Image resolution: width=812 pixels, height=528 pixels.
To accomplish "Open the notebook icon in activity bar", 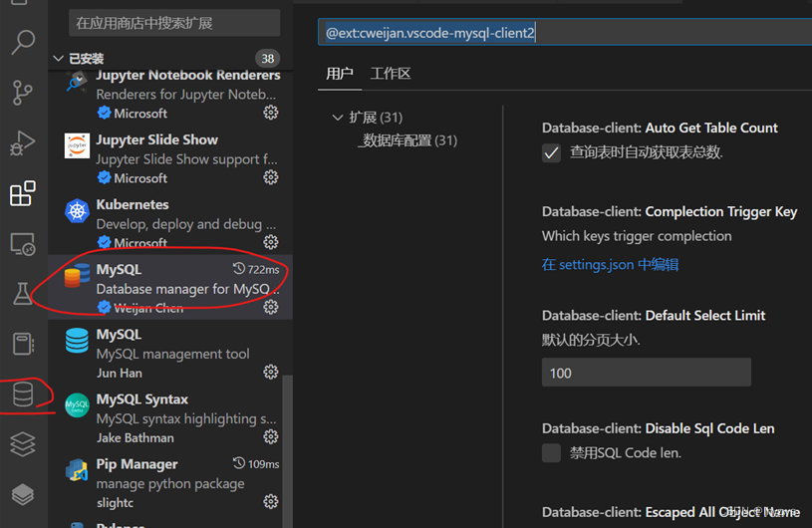I will coord(23,344).
